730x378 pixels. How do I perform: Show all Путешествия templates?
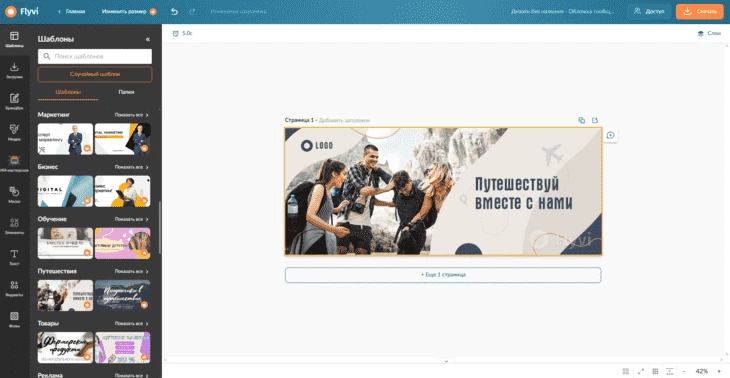coord(132,271)
